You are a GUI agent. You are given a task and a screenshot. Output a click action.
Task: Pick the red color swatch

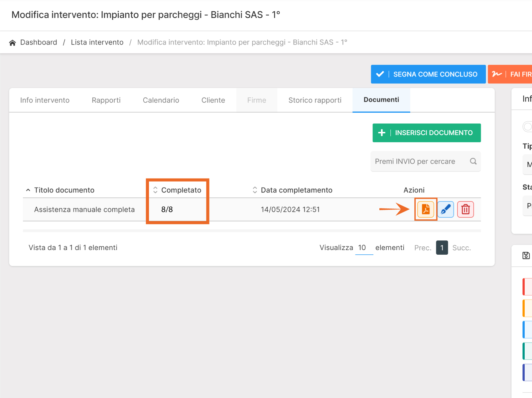[527, 287]
